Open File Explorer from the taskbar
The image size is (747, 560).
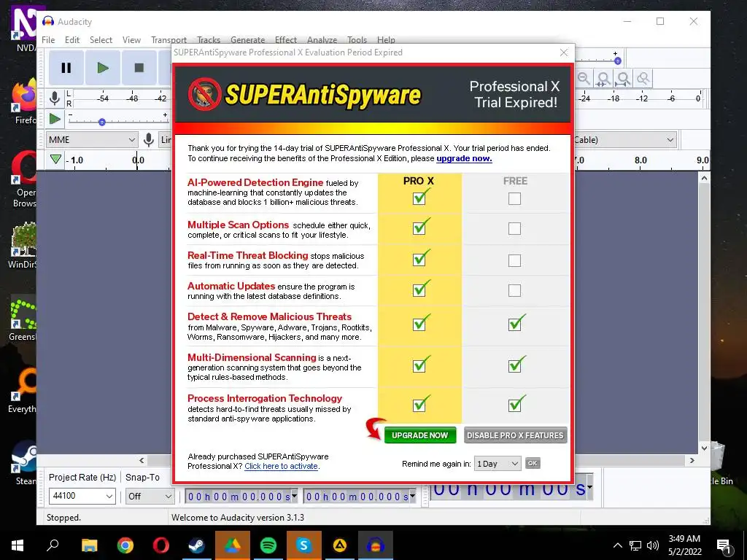pyautogui.click(x=89, y=545)
